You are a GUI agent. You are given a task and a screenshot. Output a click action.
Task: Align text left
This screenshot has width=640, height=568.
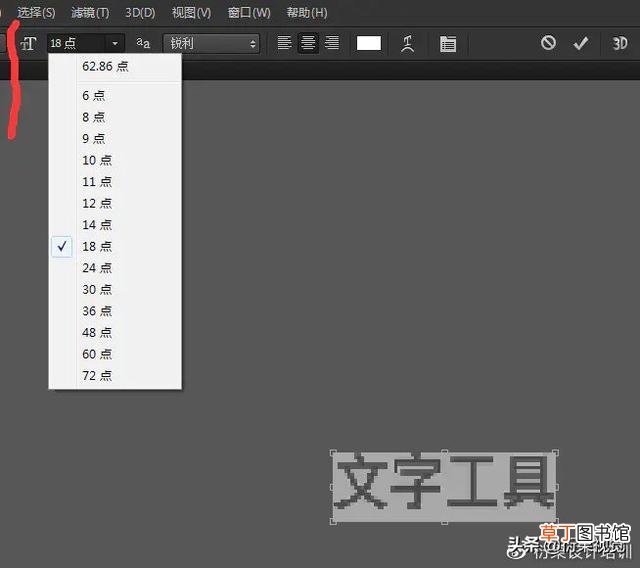click(x=284, y=42)
